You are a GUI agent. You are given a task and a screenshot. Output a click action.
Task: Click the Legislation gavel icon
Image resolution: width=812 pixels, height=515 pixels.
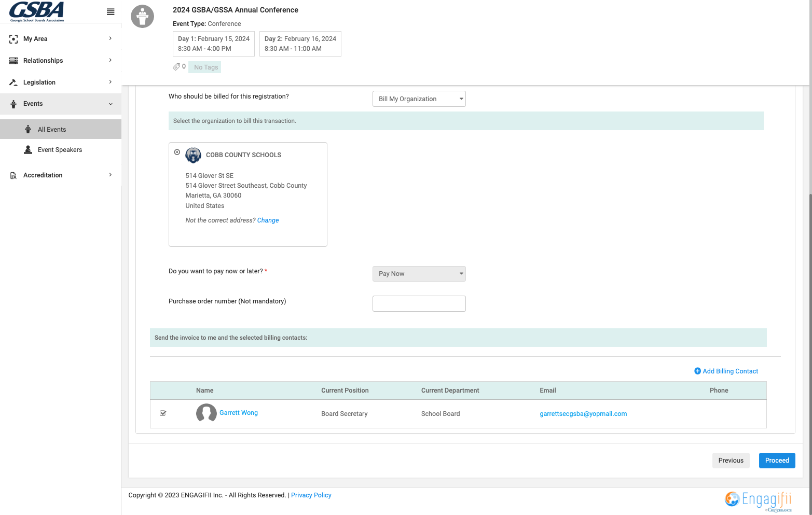[13, 82]
